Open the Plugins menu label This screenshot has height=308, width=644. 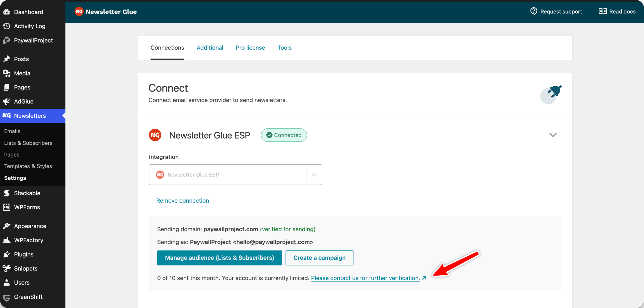pos(24,254)
